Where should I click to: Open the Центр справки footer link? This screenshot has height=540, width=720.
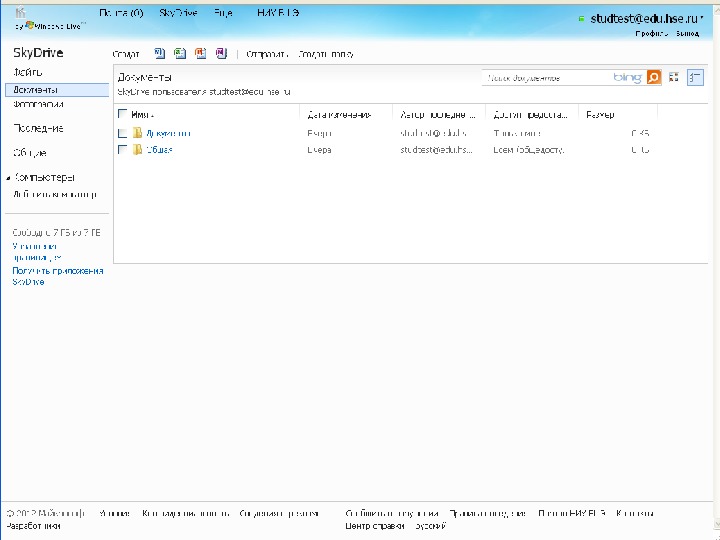(375, 526)
